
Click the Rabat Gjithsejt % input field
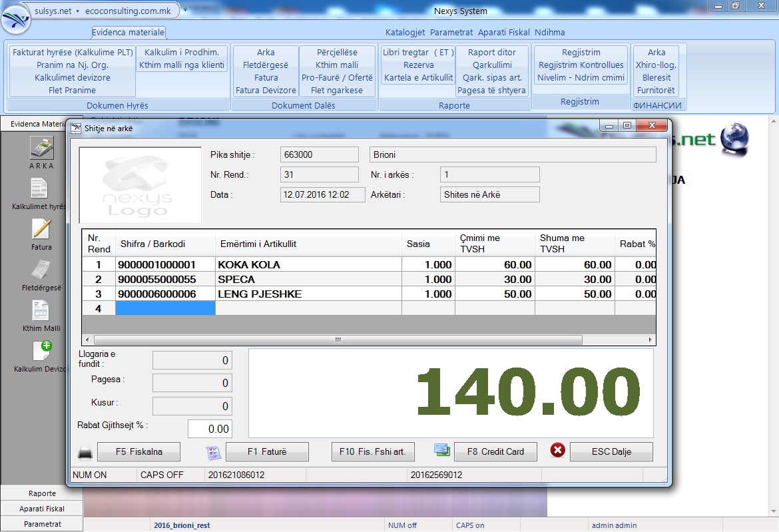pos(210,429)
